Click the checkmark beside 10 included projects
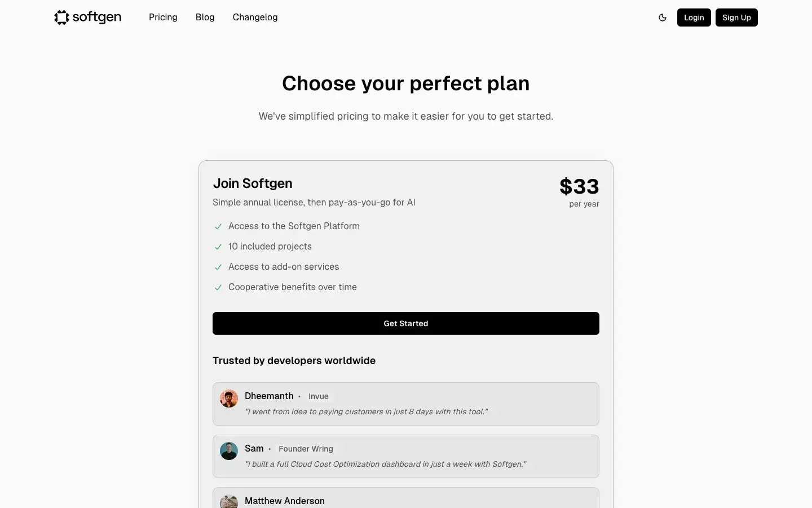The height and width of the screenshot is (508, 812). [218, 247]
